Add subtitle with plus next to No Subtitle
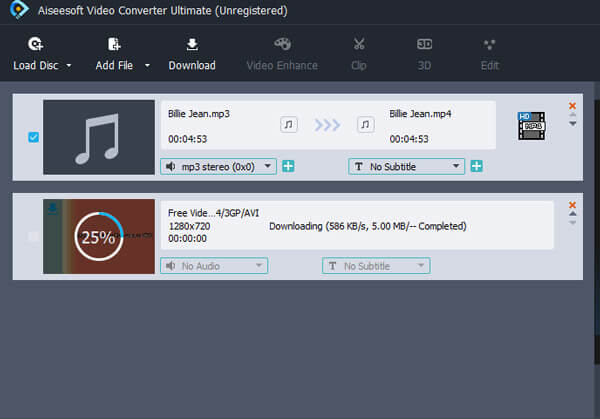 [476, 166]
